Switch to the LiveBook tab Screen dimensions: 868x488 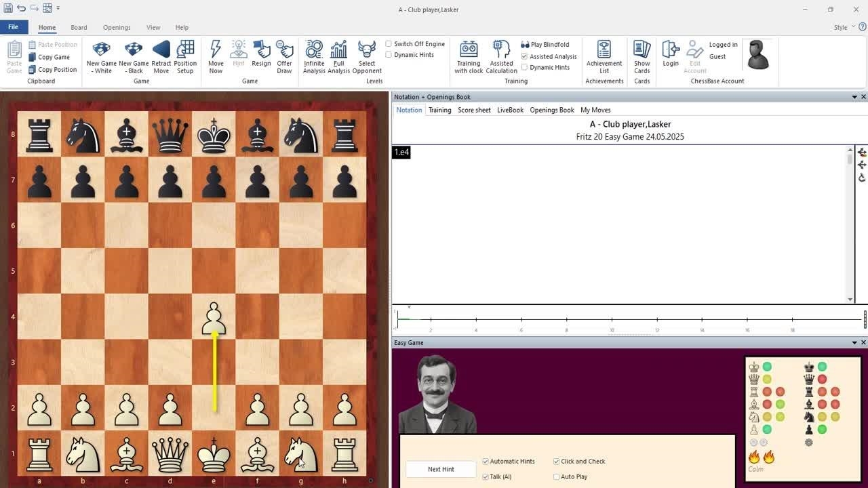pos(510,110)
